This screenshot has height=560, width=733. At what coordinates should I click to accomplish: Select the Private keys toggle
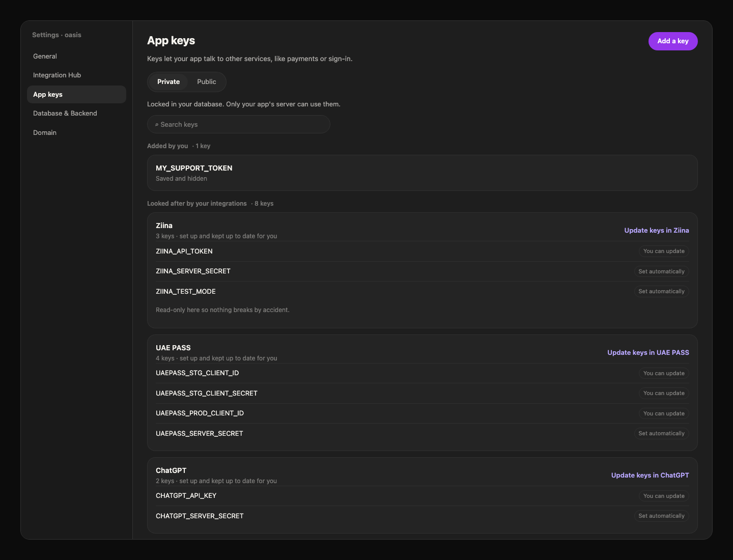168,82
